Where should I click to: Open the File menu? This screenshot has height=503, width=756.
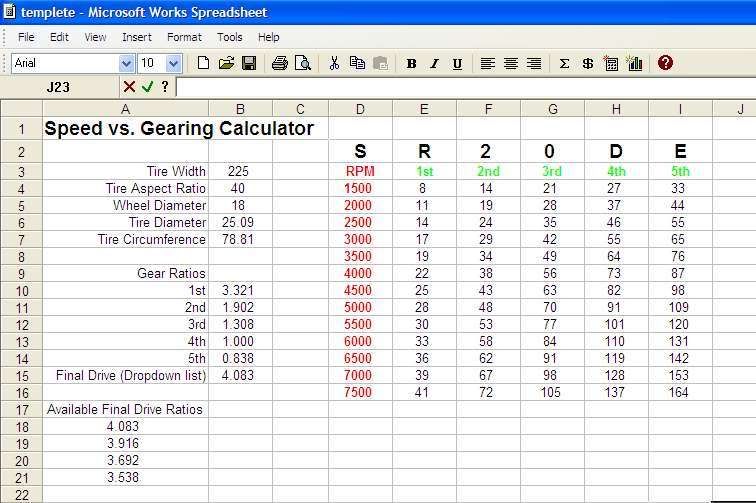(x=26, y=37)
